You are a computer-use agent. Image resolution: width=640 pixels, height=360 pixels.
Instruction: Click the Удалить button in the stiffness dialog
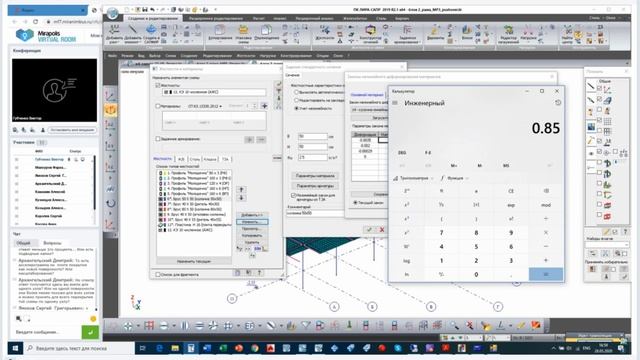252,242
